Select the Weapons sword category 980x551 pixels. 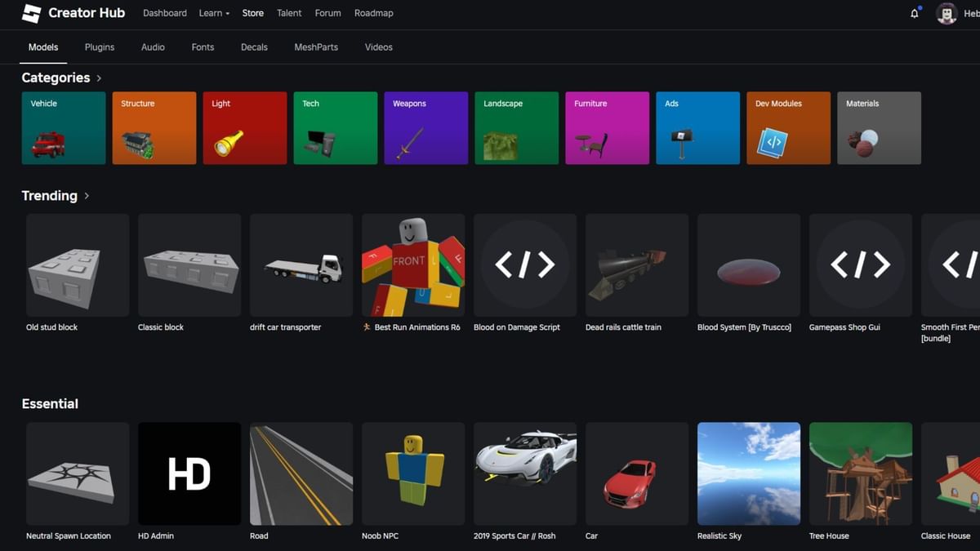pyautogui.click(x=425, y=127)
